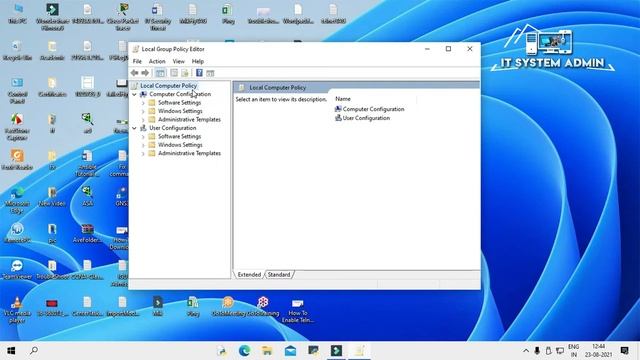Select the Foxit Reader desktop icon

tap(17, 159)
